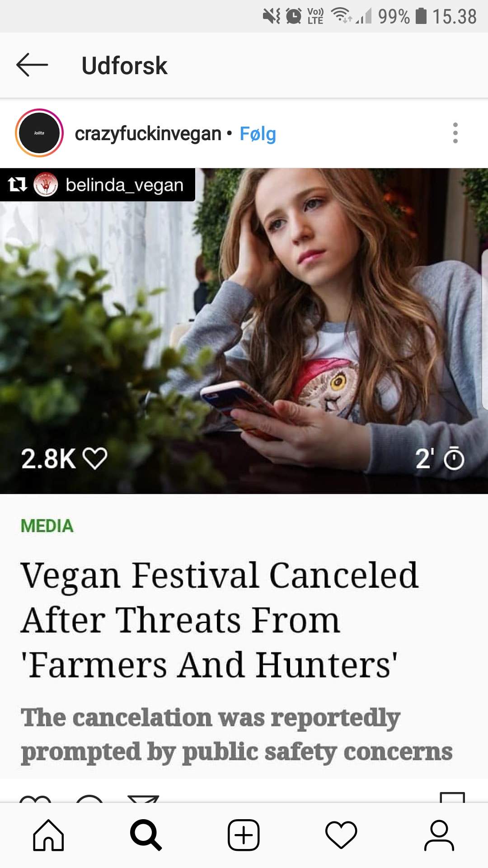Viewport: 488px width, 868px height.
Task: Tap the repost arrows icon
Action: [17, 184]
